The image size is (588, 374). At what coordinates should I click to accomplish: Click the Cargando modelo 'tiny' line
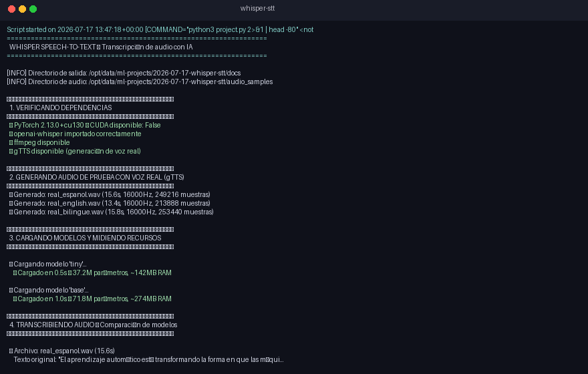tap(47, 264)
